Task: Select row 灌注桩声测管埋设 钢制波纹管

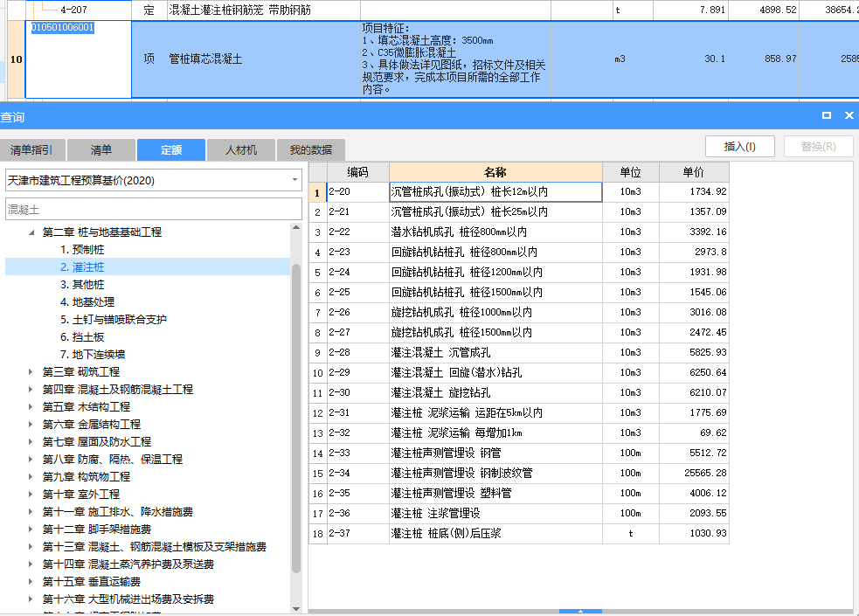Action: 519,473
